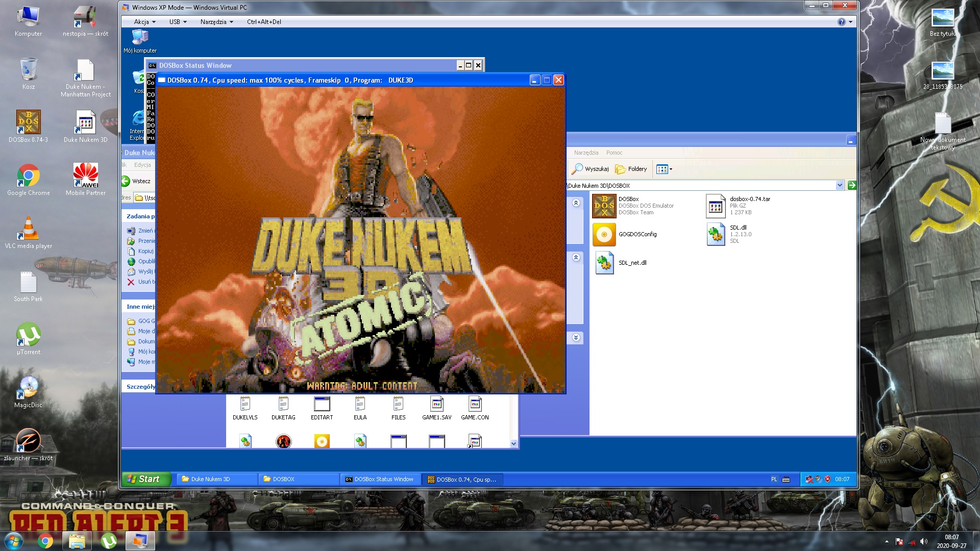Open the Kosz recycle bin on Windows 7 desktop

pyautogui.click(x=28, y=74)
